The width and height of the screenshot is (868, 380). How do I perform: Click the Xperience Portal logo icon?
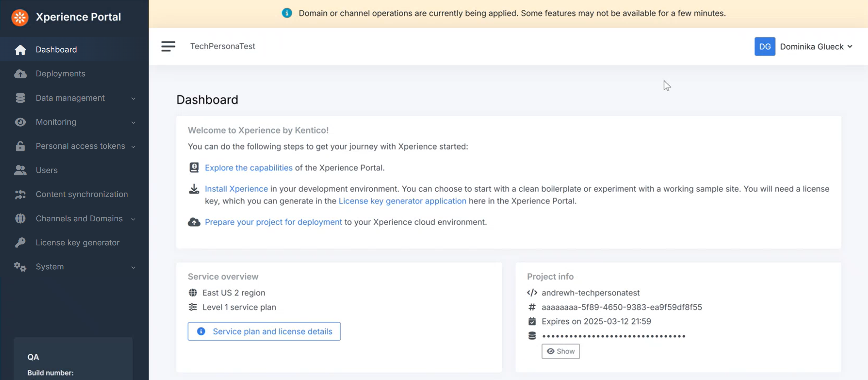[20, 17]
